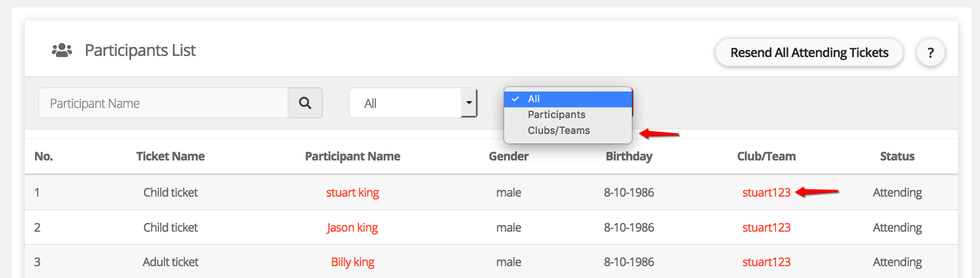Open Billy king participant link
This screenshot has width=980, height=278.
pyautogui.click(x=352, y=262)
